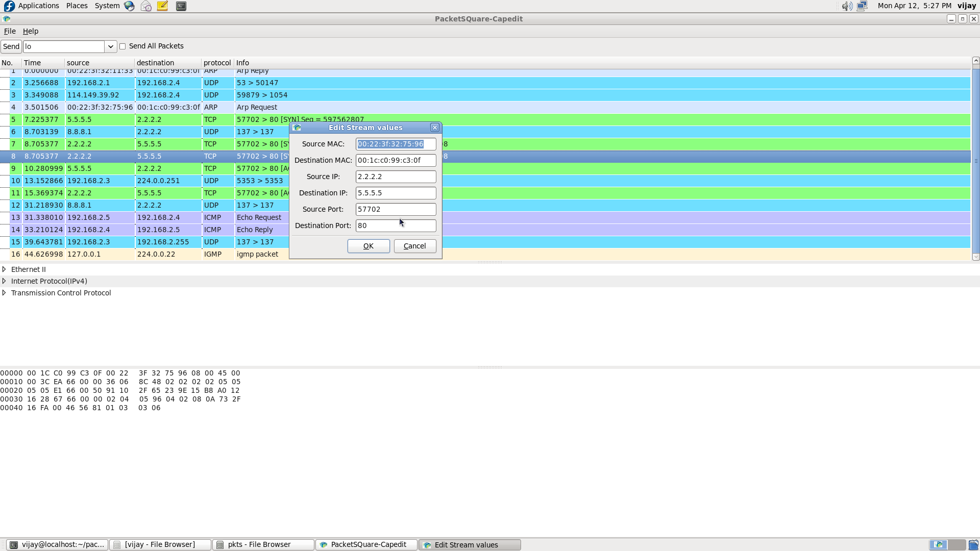Click hex dump line 00000

tap(120, 373)
